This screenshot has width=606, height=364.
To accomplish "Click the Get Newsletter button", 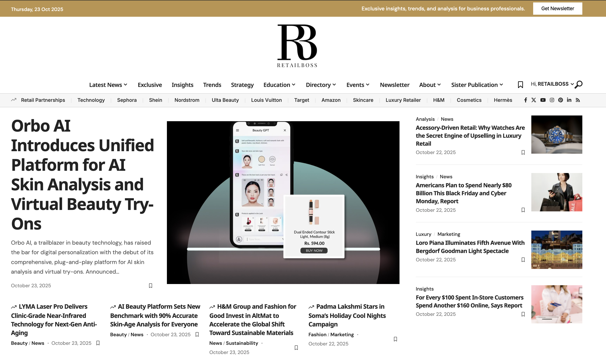I will pos(557,9).
